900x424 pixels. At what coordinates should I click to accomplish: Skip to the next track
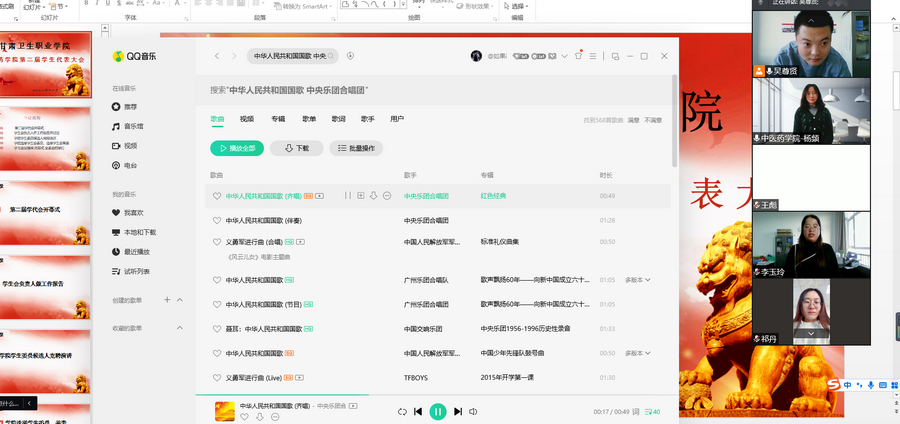coord(458,411)
